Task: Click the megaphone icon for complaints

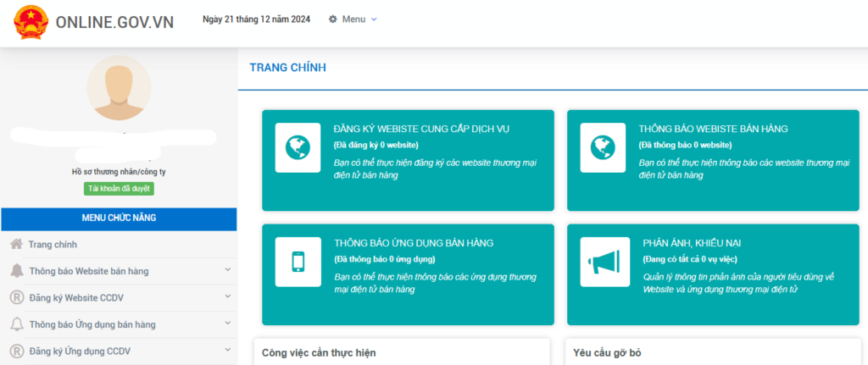Action: point(603,261)
